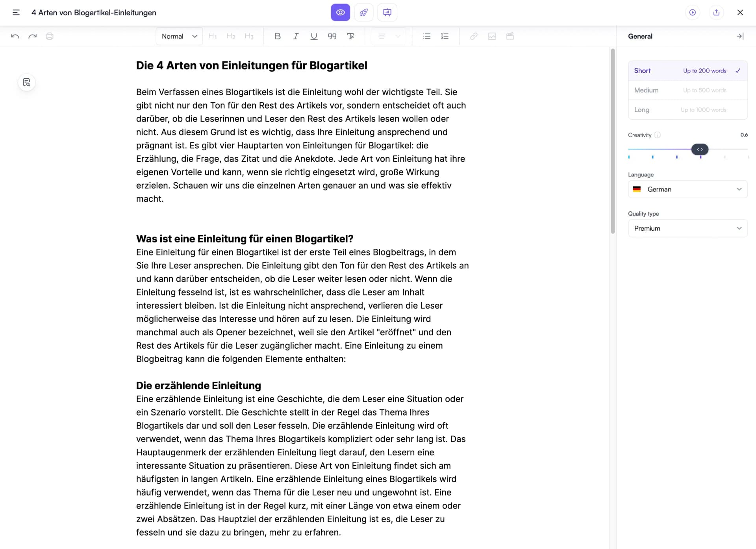Select the Medium length option up to 500 words
Screen dimensions: 756x549
pyautogui.click(x=687, y=90)
